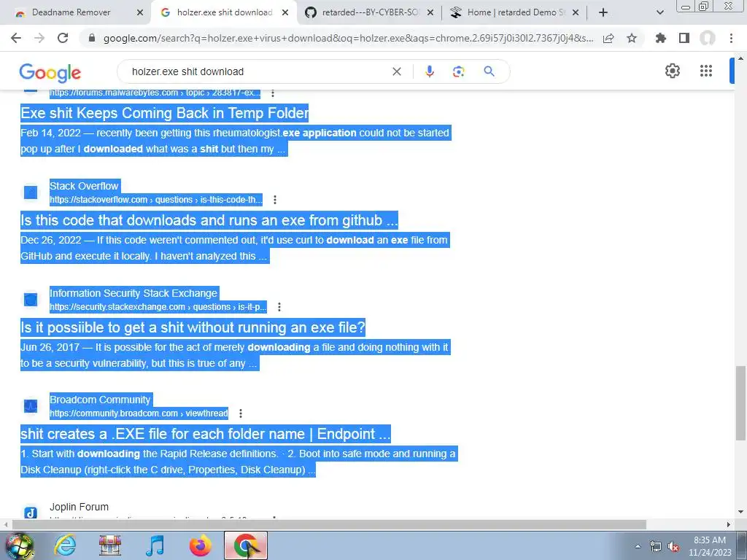This screenshot has height=560, width=747.
Task: Open tab search dropdown arrow
Action: (659, 12)
